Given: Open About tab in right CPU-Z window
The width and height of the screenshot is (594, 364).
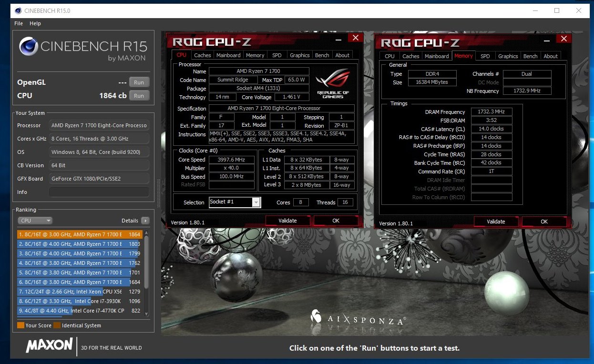Looking at the screenshot, I should pos(551,56).
